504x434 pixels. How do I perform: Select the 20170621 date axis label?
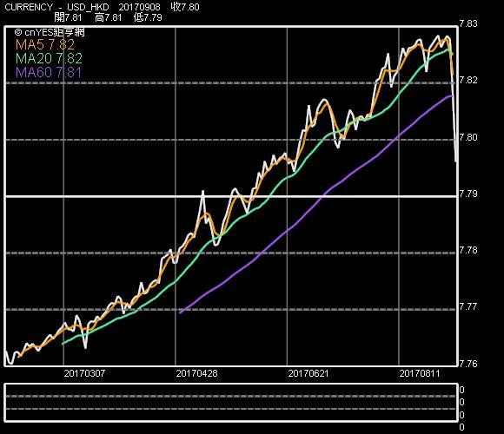coord(308,373)
